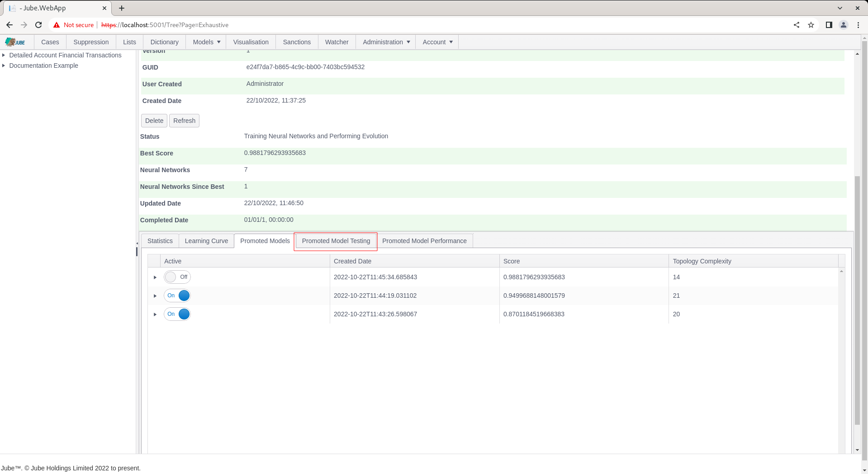The image size is (868, 474).
Task: Sort by Active column header
Action: (x=245, y=261)
